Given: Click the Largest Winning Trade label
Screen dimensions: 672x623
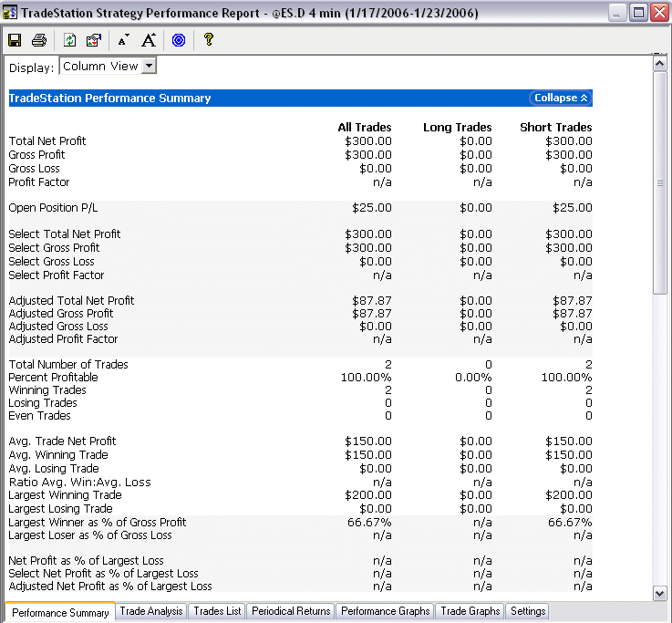Looking at the screenshot, I should click(65, 495).
